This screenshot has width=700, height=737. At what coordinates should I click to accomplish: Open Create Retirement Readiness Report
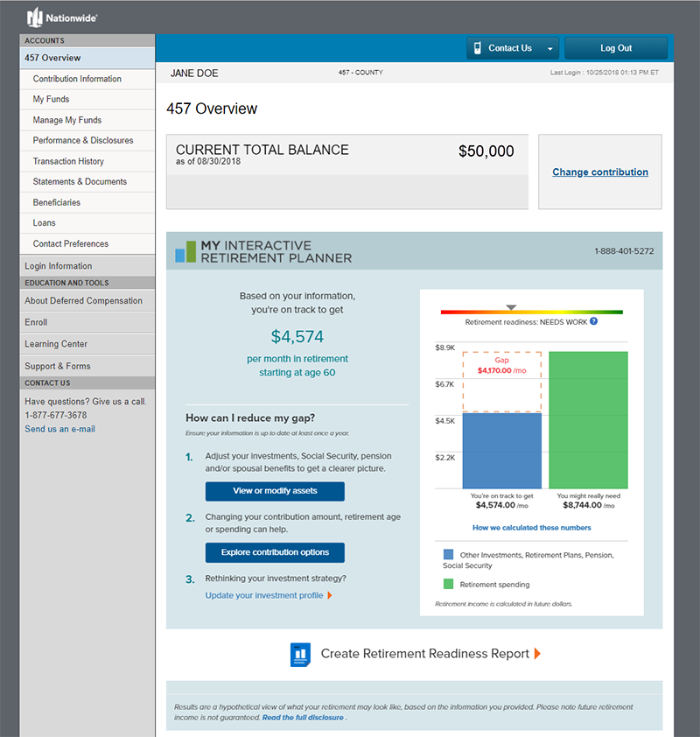(x=424, y=654)
